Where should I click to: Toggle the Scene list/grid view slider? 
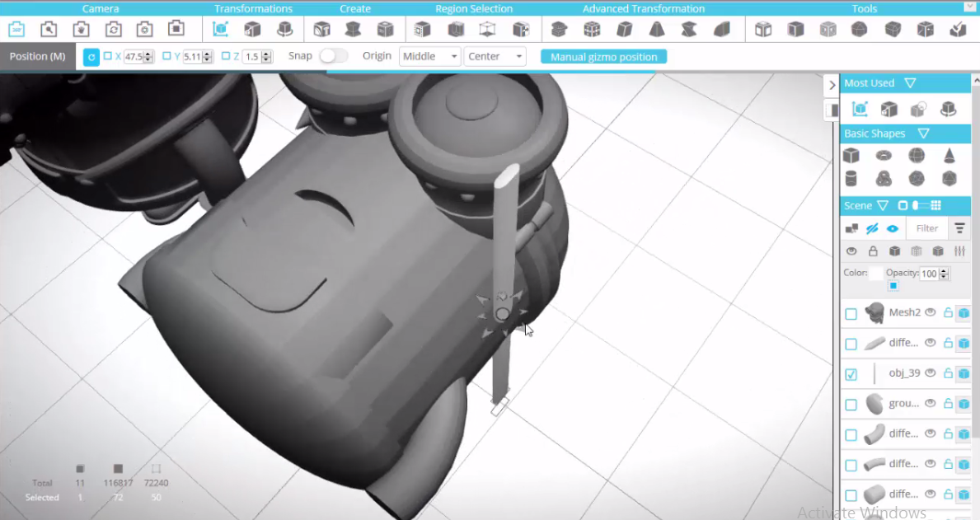pos(919,206)
